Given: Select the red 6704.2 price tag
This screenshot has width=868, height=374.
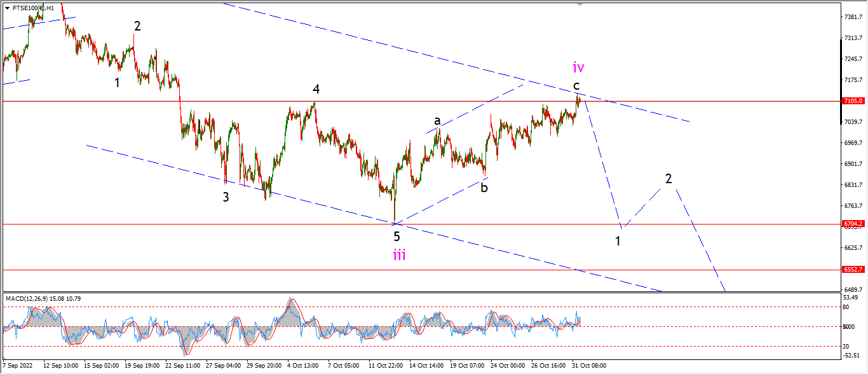Looking at the screenshot, I should (853, 224).
